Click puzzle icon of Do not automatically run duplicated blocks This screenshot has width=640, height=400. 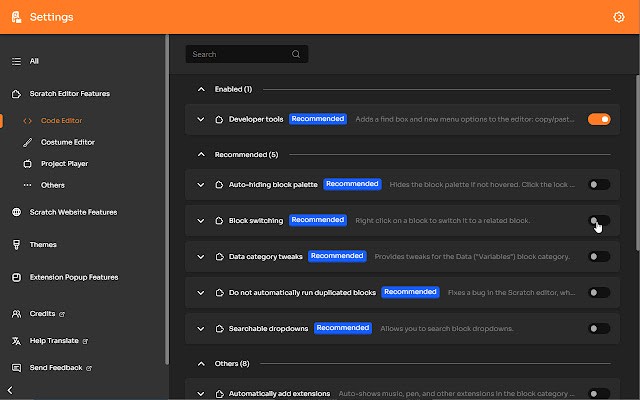[219, 293]
